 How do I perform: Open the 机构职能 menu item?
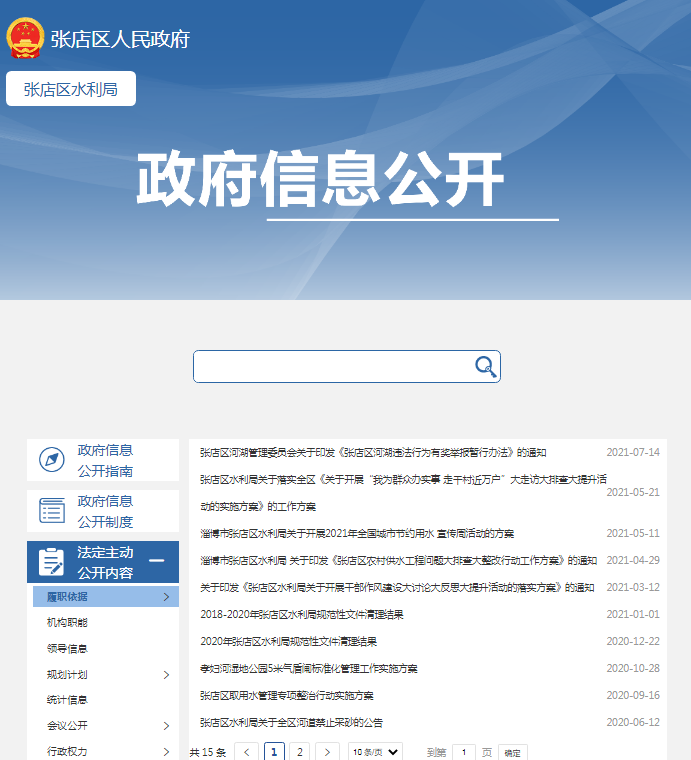click(68, 623)
